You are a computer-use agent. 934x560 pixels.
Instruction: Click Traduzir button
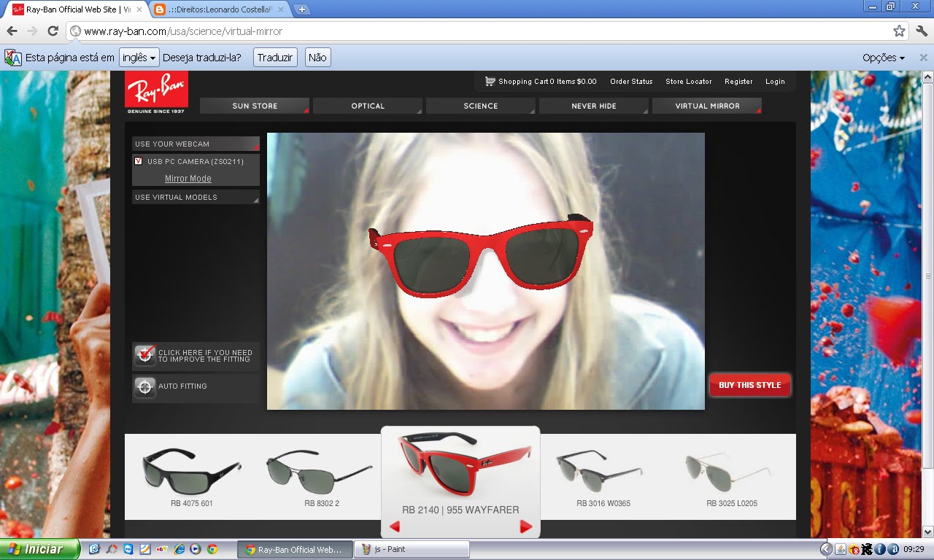pyautogui.click(x=275, y=58)
